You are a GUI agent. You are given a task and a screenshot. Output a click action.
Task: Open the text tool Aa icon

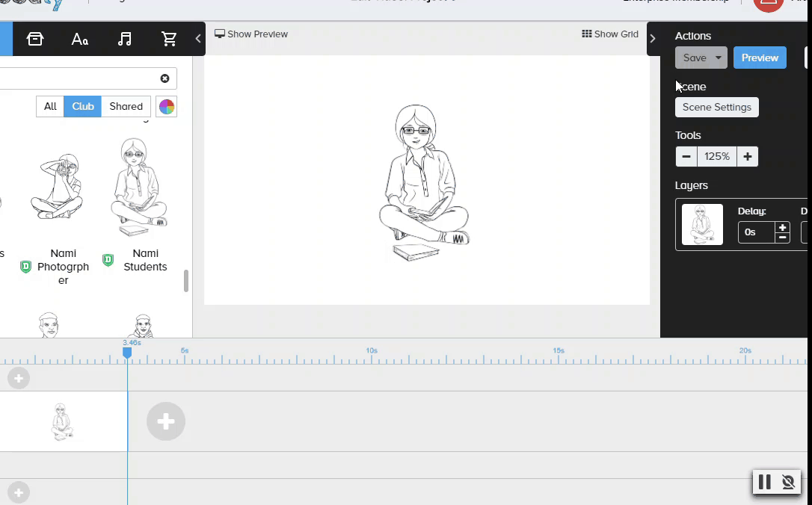point(80,39)
